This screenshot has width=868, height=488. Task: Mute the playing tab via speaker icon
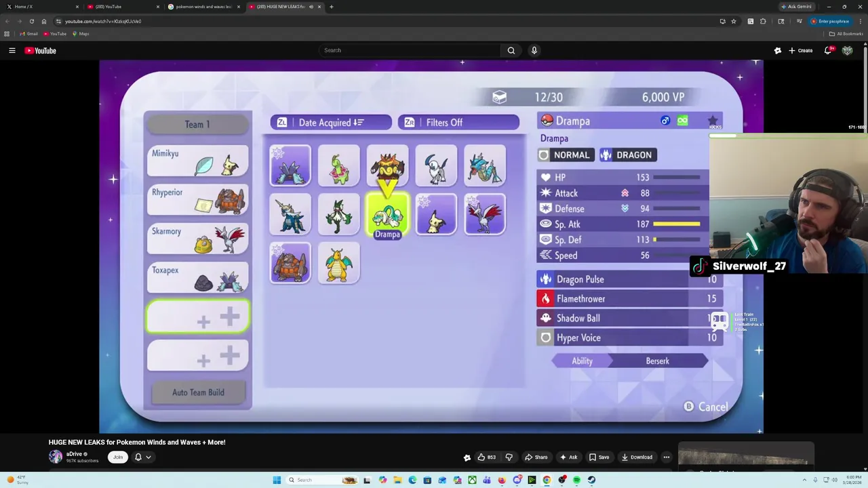[x=311, y=7]
